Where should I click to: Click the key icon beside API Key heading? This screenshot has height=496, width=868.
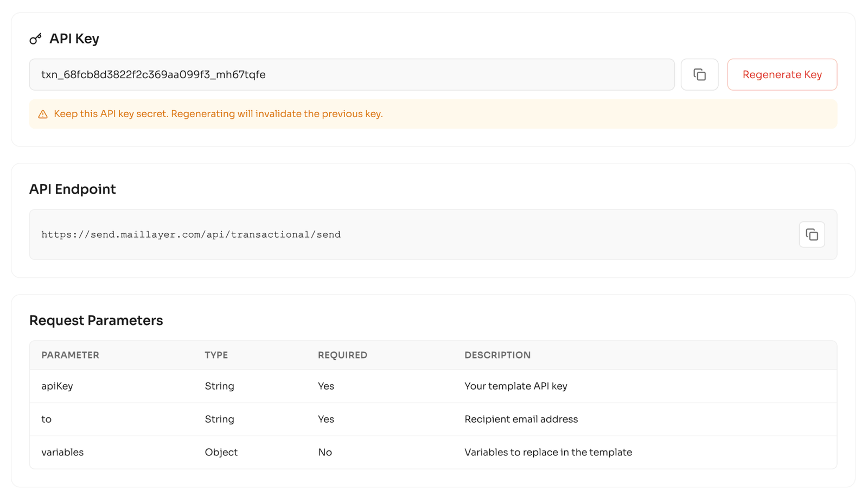pos(36,39)
